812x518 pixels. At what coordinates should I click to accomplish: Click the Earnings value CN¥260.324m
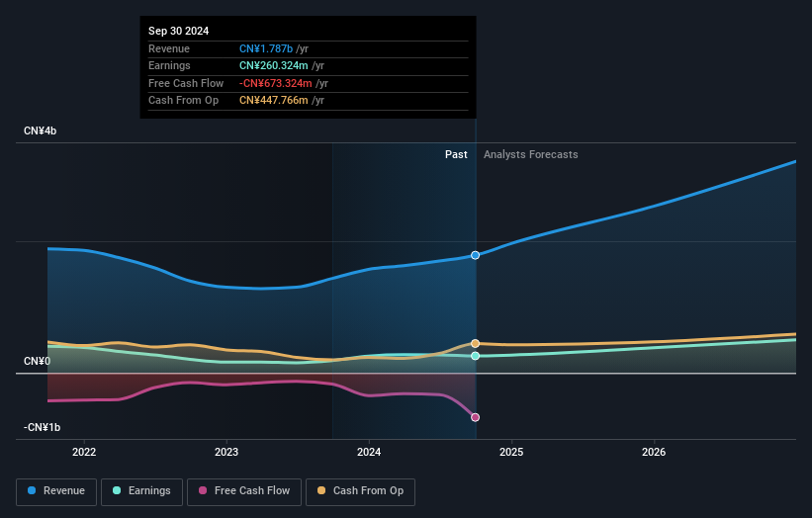coord(273,65)
